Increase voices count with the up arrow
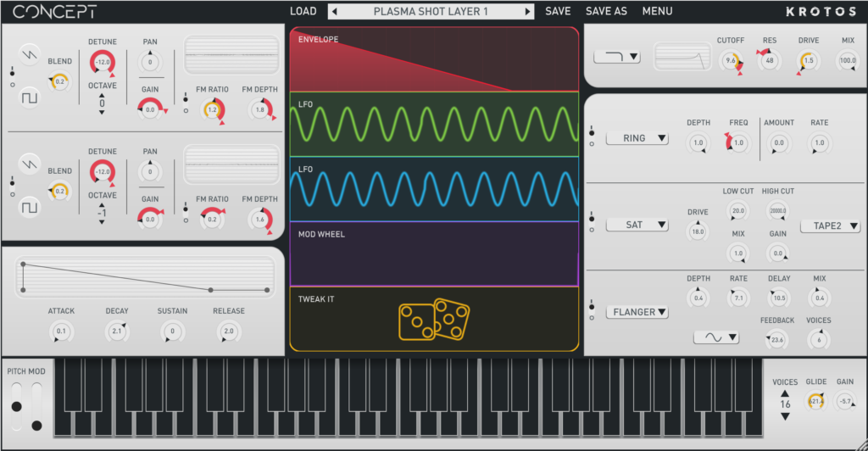The width and height of the screenshot is (868, 451). point(785,393)
